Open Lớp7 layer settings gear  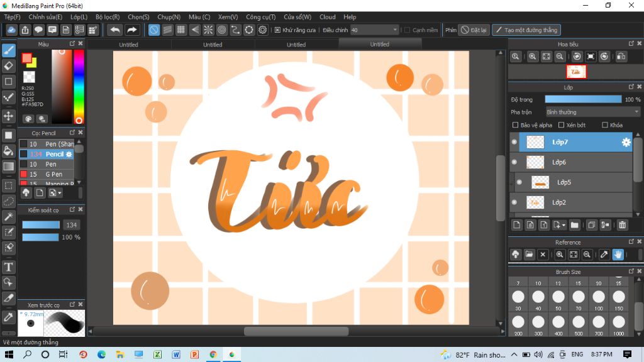(626, 142)
